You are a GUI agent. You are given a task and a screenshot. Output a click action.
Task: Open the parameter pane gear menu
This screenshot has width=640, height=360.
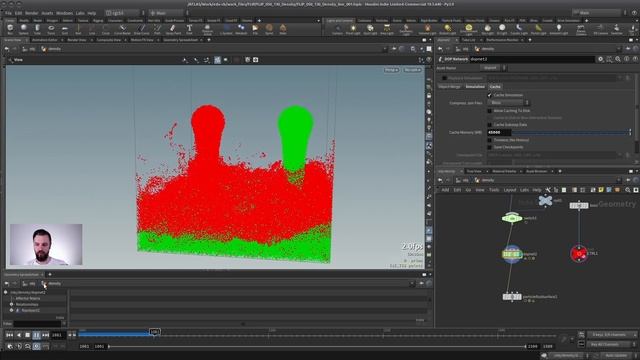click(x=600, y=59)
